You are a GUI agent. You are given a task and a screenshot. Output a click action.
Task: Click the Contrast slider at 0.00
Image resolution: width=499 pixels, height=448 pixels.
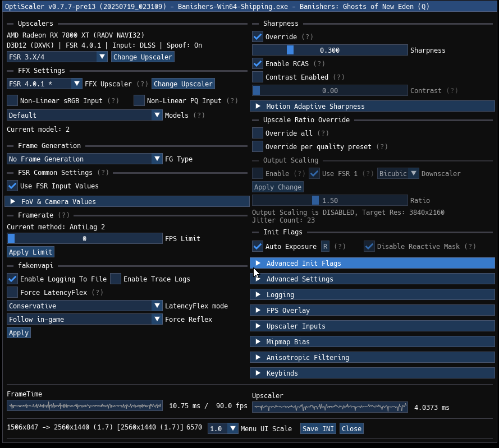pyautogui.click(x=329, y=91)
